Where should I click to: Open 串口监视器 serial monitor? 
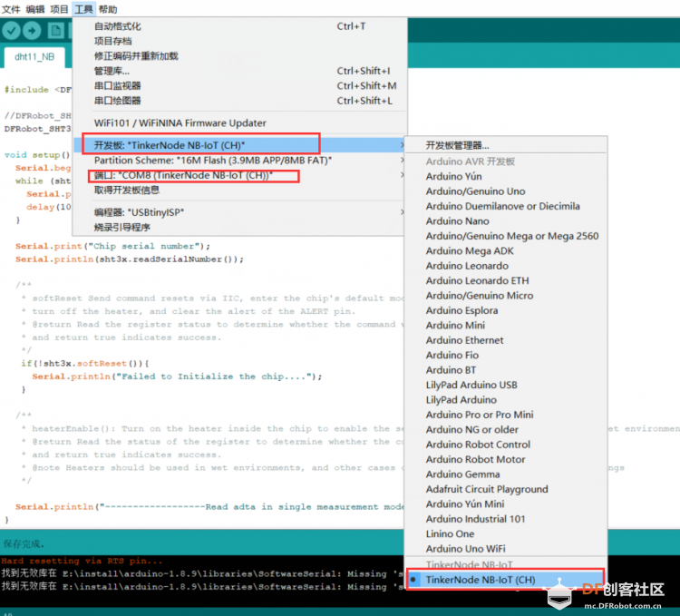pyautogui.click(x=240, y=86)
